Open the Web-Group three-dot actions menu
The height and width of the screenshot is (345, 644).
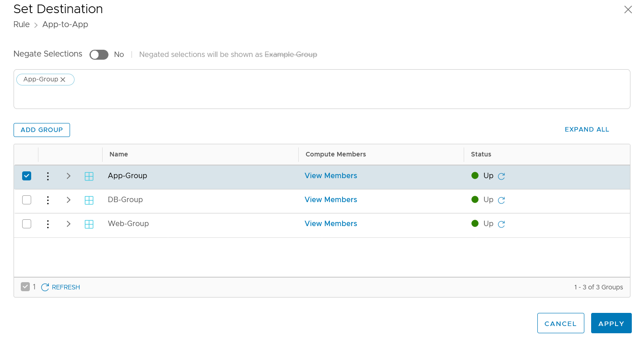[x=48, y=224]
